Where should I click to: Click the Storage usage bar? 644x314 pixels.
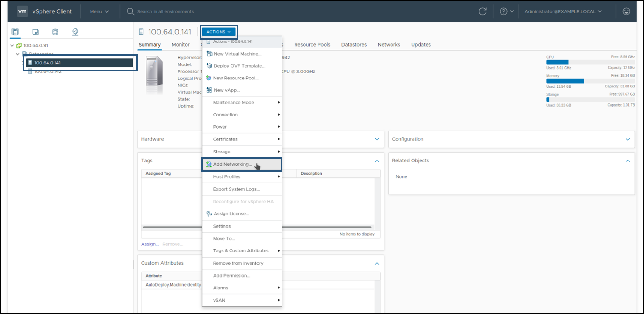tap(590, 100)
